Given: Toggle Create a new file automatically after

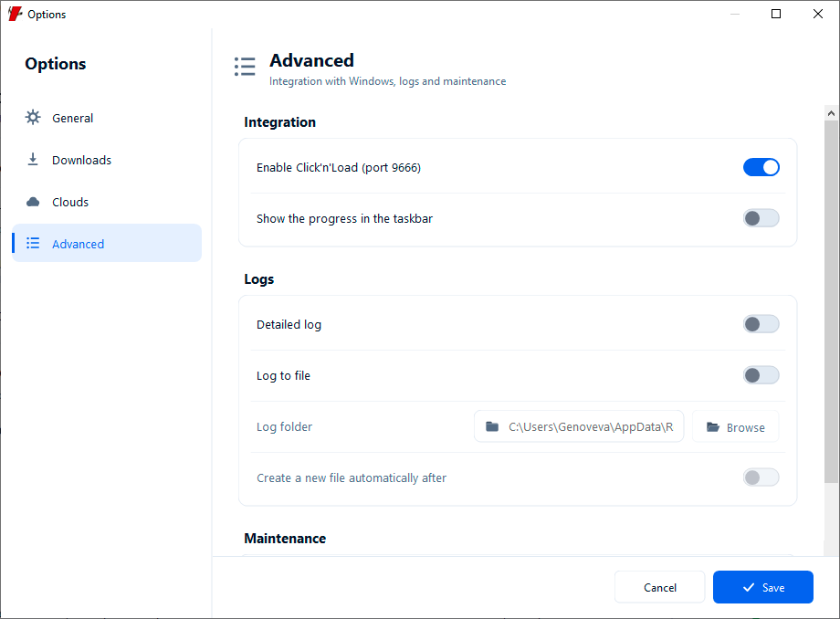Looking at the screenshot, I should 761,477.
